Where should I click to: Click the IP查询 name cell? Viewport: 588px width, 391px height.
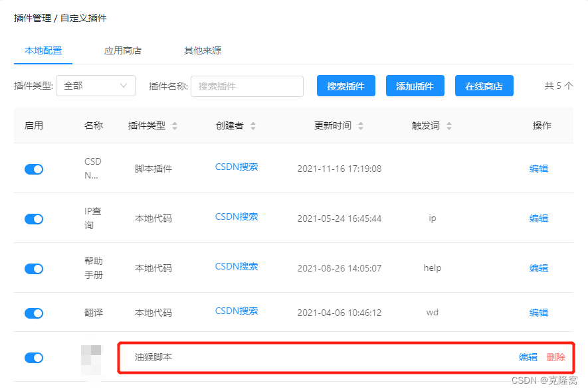(93, 218)
